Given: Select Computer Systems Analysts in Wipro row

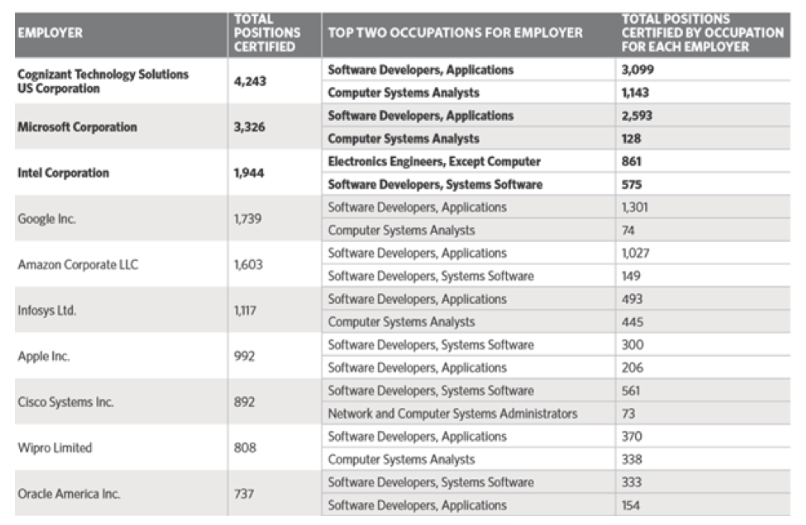Looking at the screenshot, I should (468, 459).
